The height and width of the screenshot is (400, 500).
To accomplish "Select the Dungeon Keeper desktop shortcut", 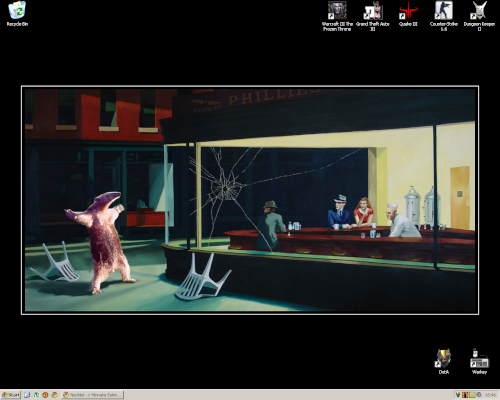I will 479,16.
